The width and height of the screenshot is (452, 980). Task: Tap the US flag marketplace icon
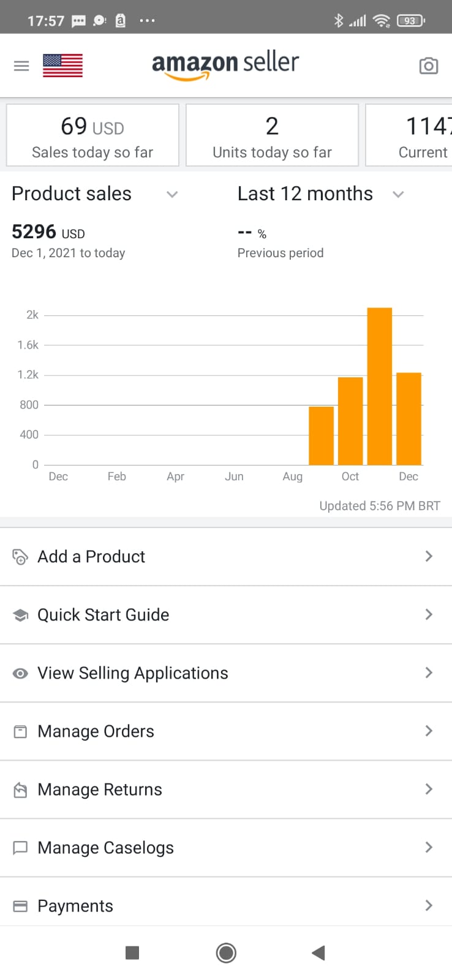point(62,66)
